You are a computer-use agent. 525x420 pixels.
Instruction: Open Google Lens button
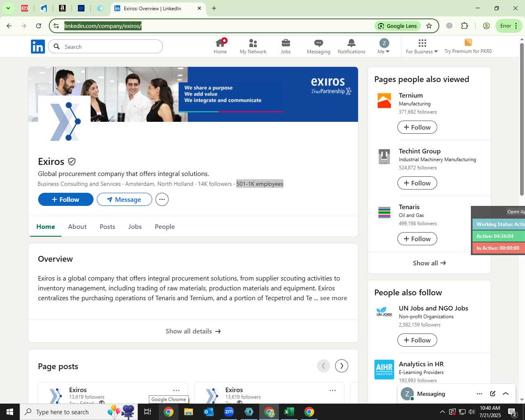(x=397, y=26)
